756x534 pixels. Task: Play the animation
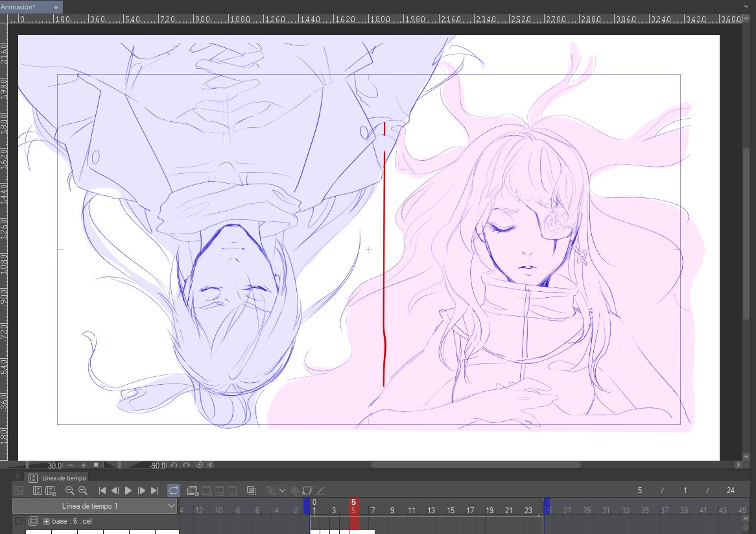coord(128,491)
